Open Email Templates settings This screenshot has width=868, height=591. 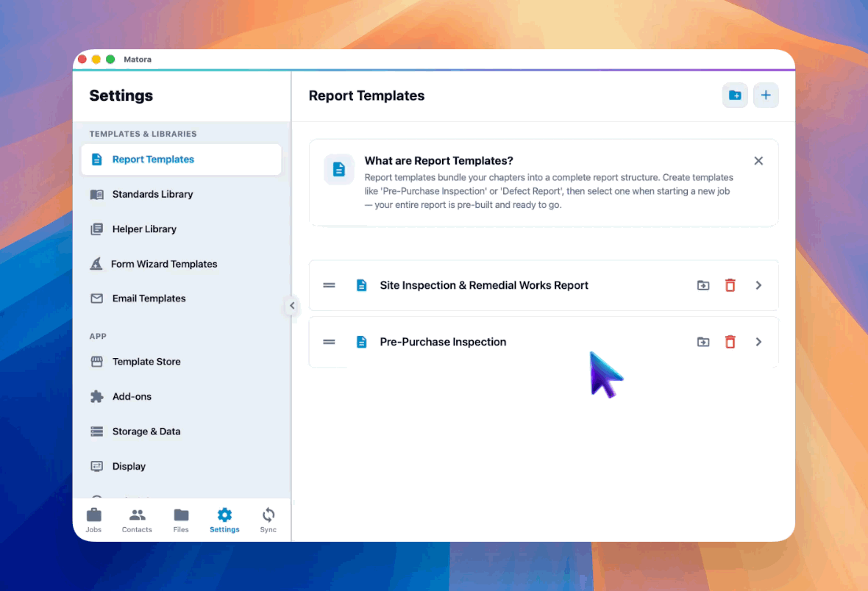tap(181, 298)
